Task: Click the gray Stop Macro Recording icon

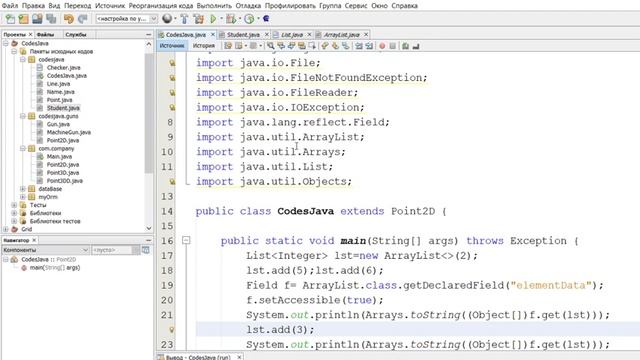Action: pos(393,46)
